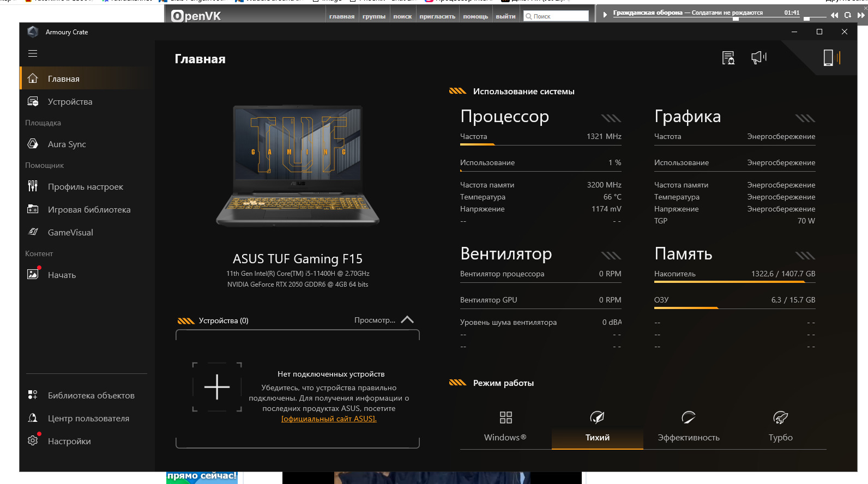Select Эффективность operating mode
Screen dimensions: 868x484
click(689, 427)
